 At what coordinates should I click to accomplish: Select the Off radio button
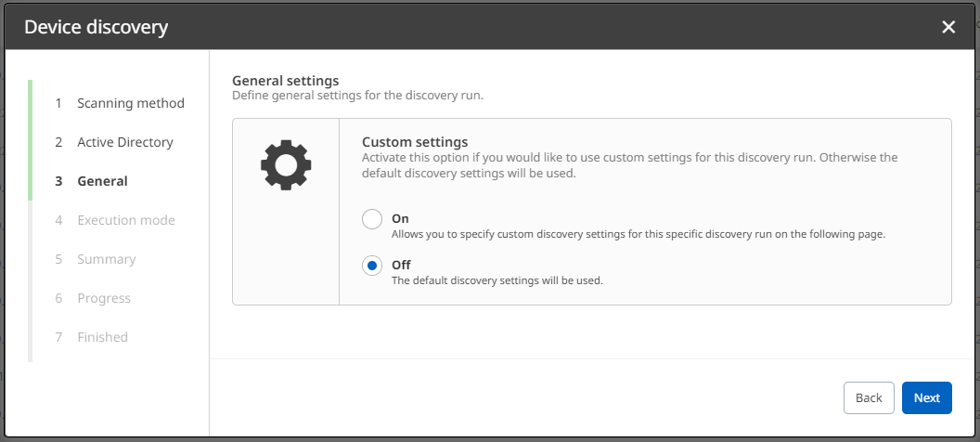(372, 266)
